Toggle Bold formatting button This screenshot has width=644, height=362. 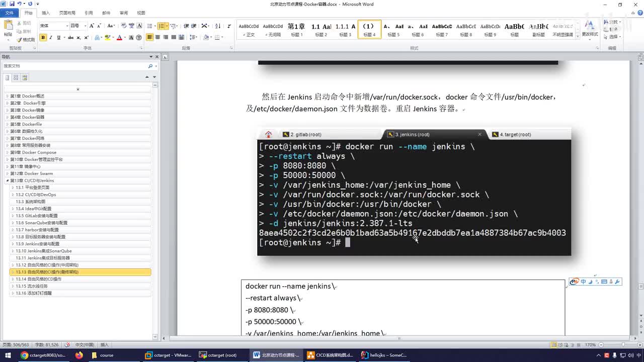click(x=43, y=38)
